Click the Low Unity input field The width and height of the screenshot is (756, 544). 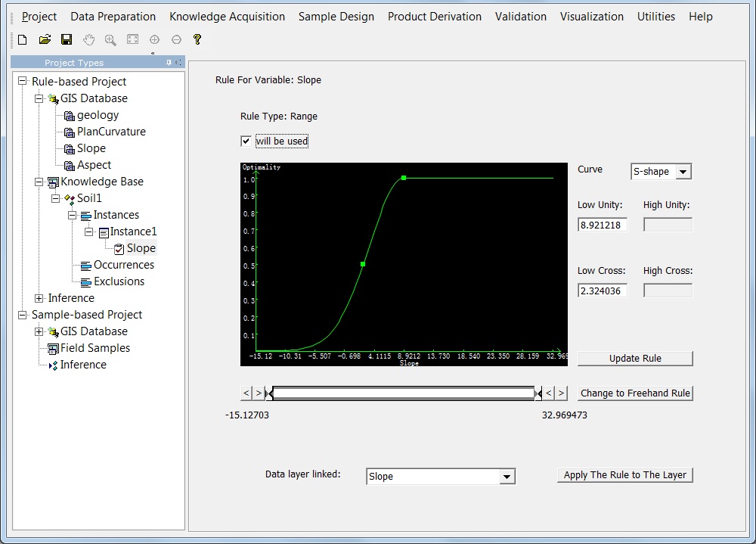tap(603, 225)
